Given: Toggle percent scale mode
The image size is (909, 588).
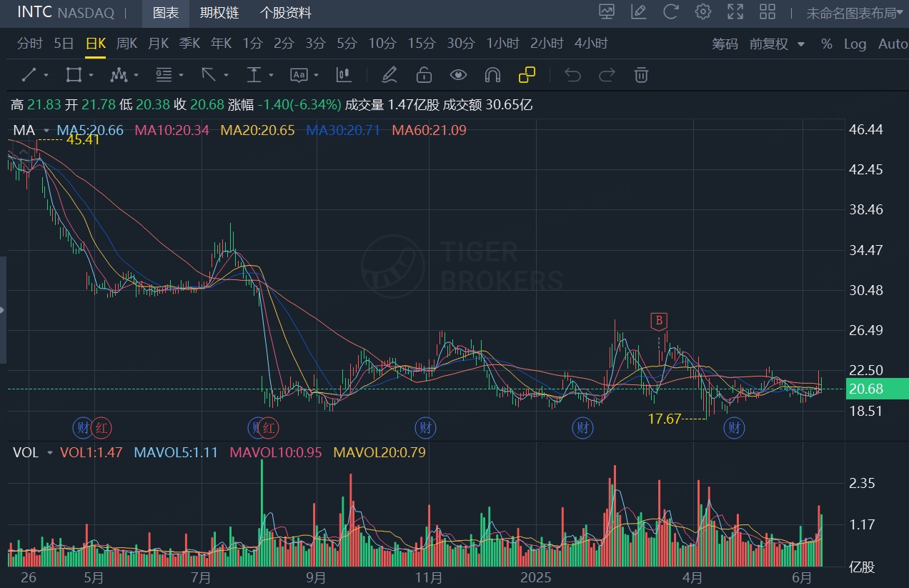Looking at the screenshot, I should point(827,44).
